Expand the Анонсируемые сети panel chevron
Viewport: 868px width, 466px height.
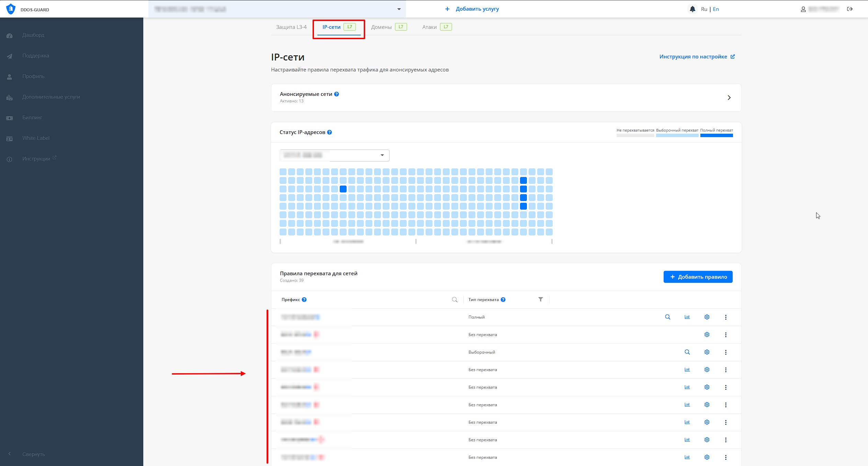pos(729,98)
